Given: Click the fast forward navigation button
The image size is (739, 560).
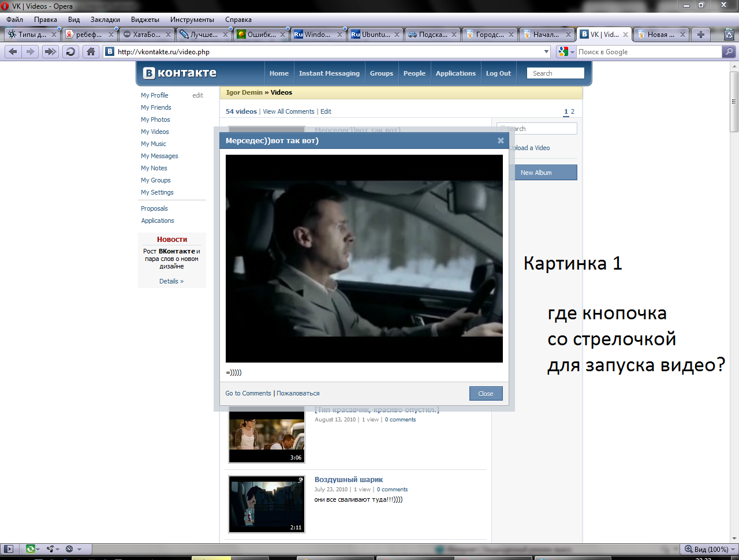Looking at the screenshot, I should click(50, 52).
